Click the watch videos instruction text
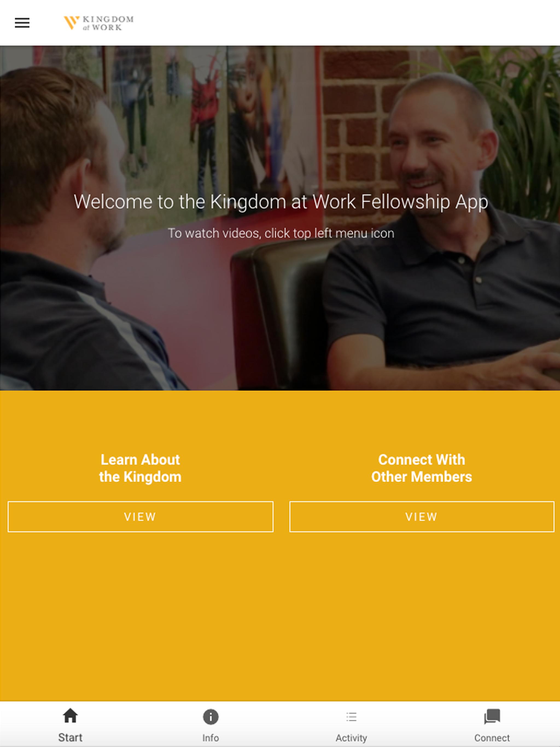This screenshot has height=747, width=560. [x=281, y=233]
